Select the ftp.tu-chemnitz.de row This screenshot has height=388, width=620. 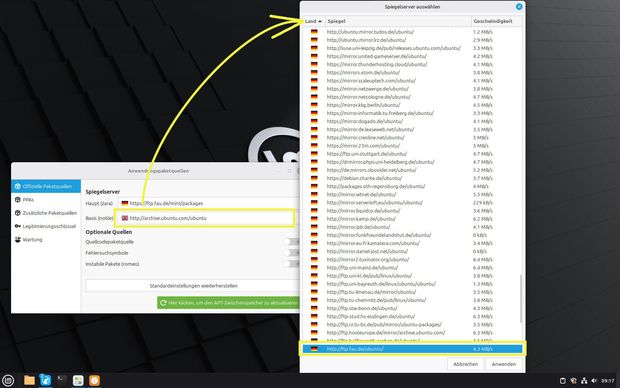point(412,300)
